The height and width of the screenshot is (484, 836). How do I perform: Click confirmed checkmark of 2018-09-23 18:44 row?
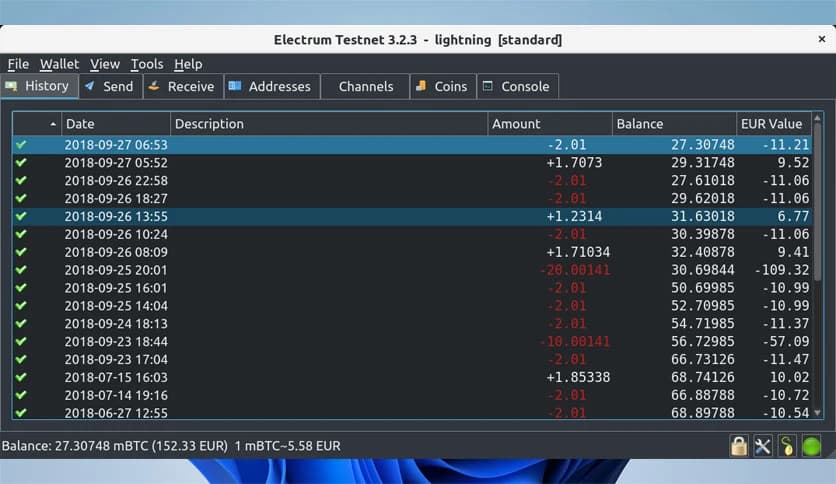coord(21,341)
